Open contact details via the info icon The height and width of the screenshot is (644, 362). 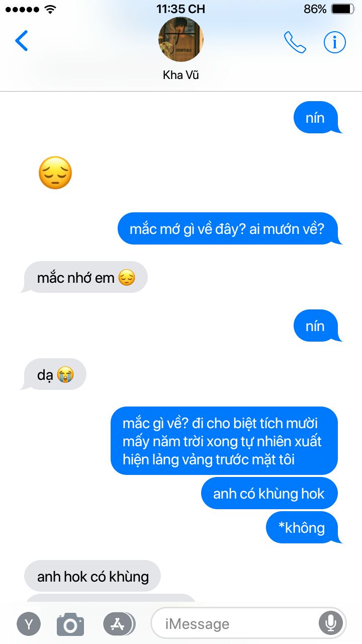pyautogui.click(x=335, y=42)
